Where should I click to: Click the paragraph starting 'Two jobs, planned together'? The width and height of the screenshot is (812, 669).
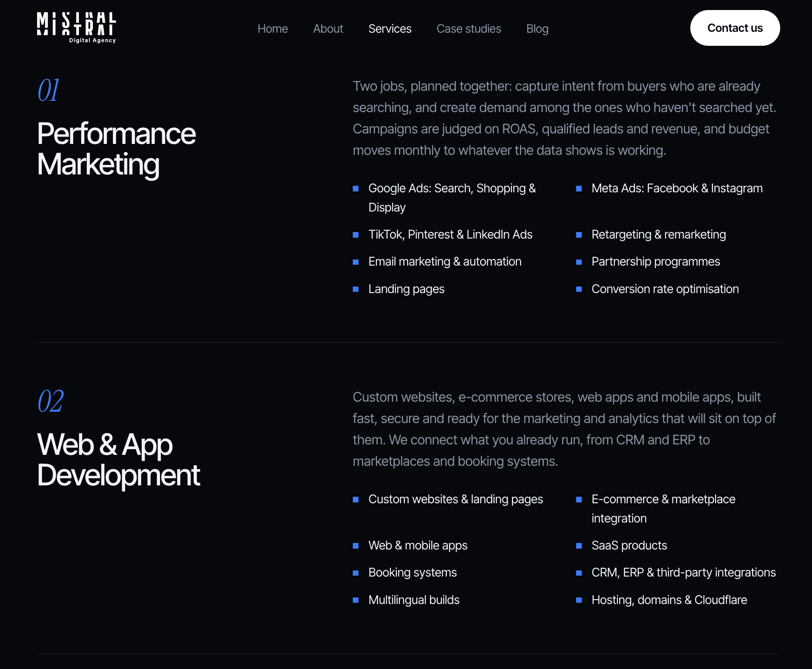pyautogui.click(x=565, y=118)
